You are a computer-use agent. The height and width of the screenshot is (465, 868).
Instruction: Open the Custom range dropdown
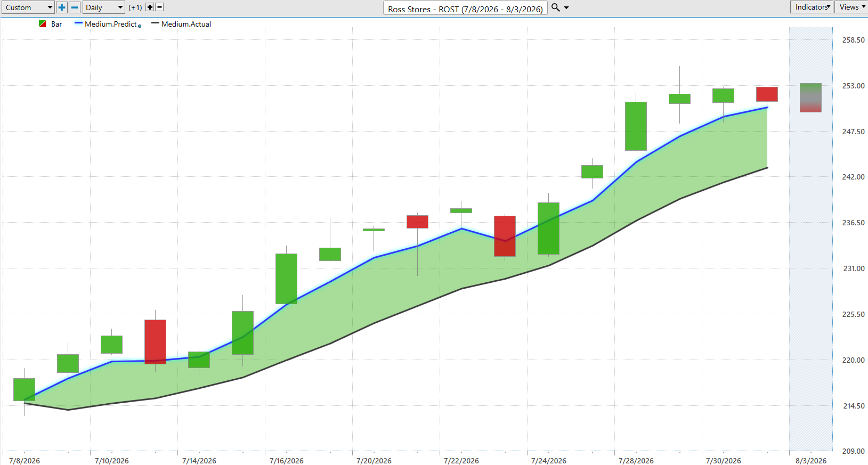click(28, 7)
